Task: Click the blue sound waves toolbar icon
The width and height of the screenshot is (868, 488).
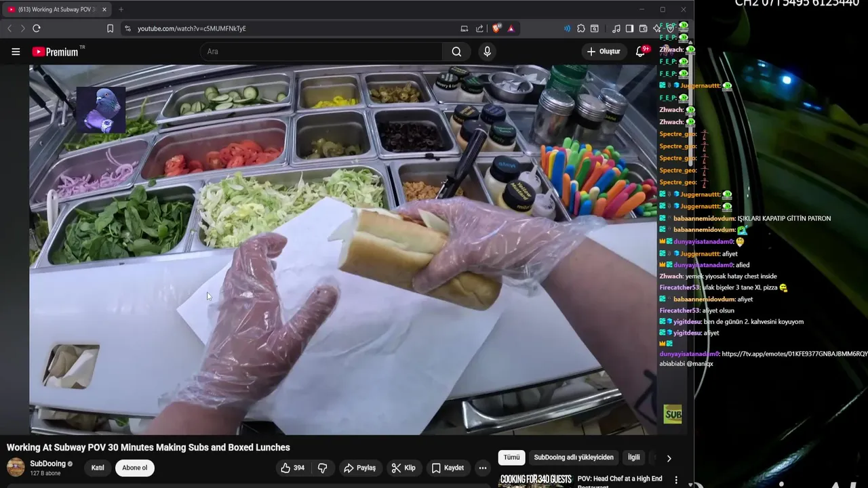Action: (567, 28)
